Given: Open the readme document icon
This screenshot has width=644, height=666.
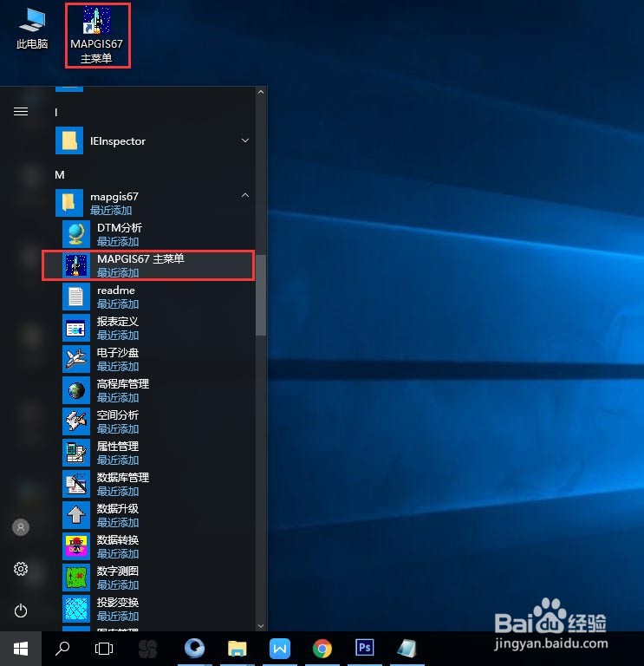Looking at the screenshot, I should 76,297.
